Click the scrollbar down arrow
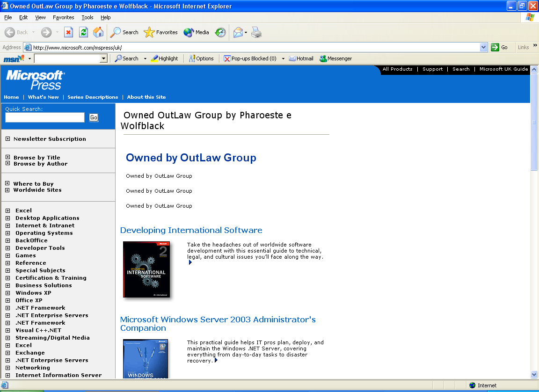Screen dimensions: 539x392 (x=534, y=375)
